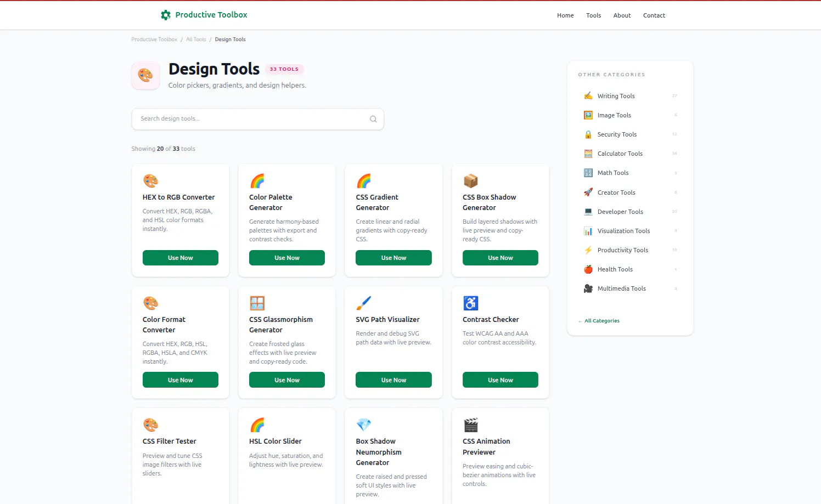Go back via All Categories link

click(x=599, y=321)
